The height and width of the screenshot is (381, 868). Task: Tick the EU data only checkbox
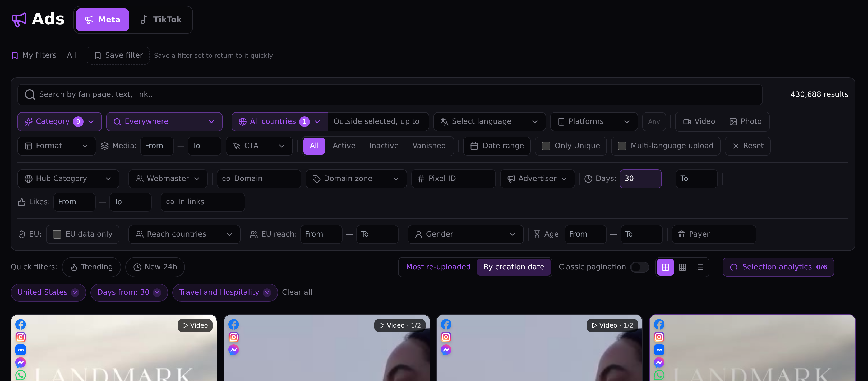[x=57, y=234]
